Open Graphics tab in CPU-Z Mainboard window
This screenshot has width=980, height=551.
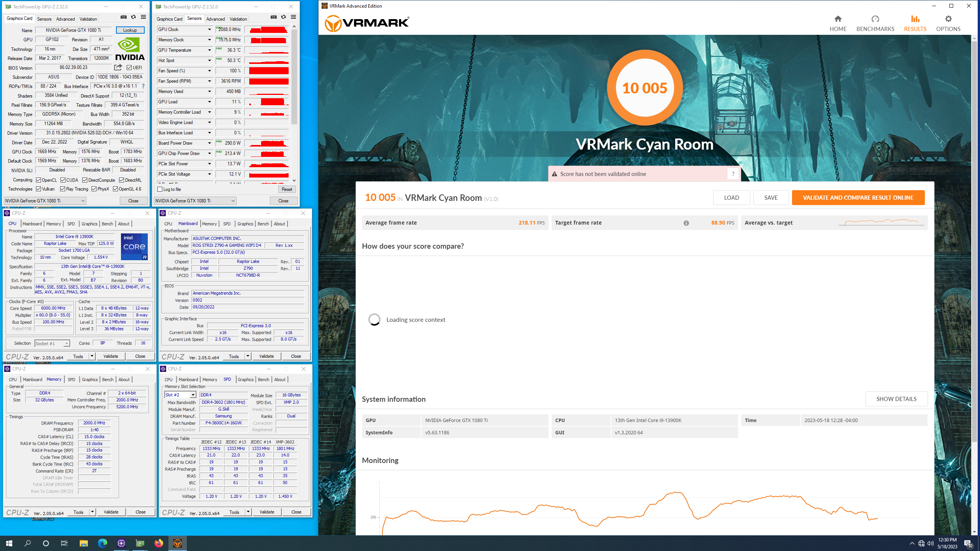click(245, 224)
